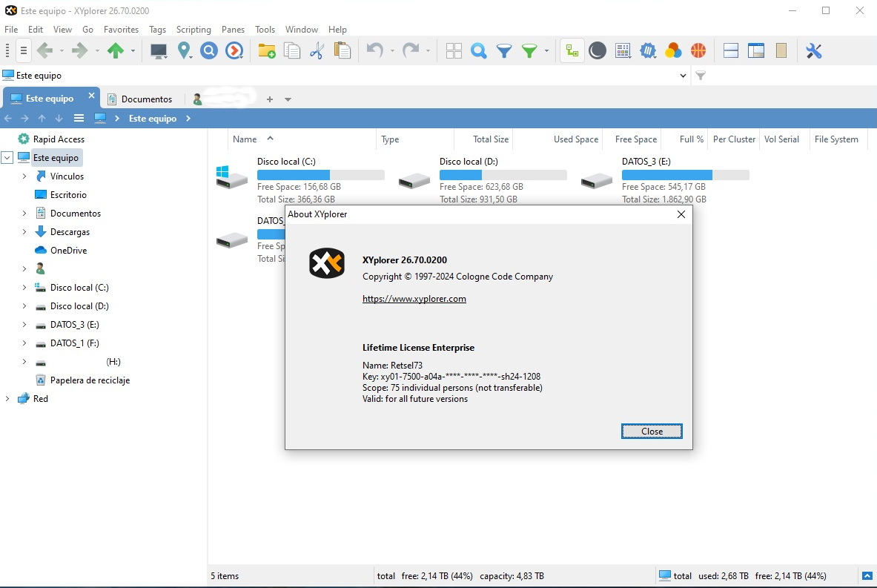This screenshot has width=877, height=588.
Task: Click the breadcrumb bar hamburger menu
Action: [79, 118]
